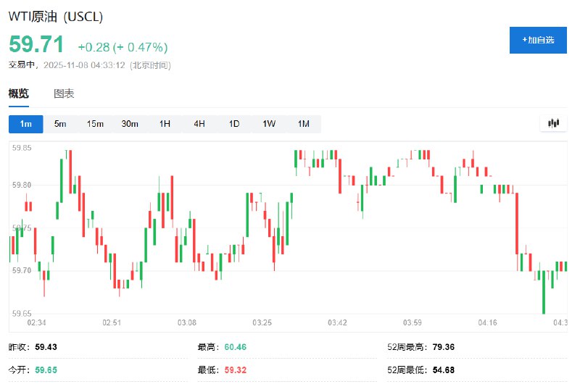Select the 1D timeframe
The width and height of the screenshot is (580, 392).
click(234, 124)
